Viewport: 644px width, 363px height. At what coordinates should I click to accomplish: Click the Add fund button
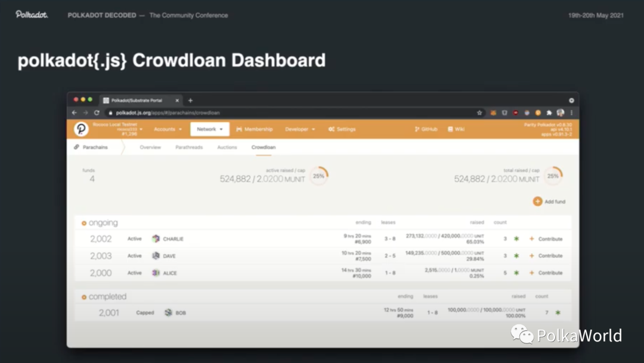[x=549, y=202]
